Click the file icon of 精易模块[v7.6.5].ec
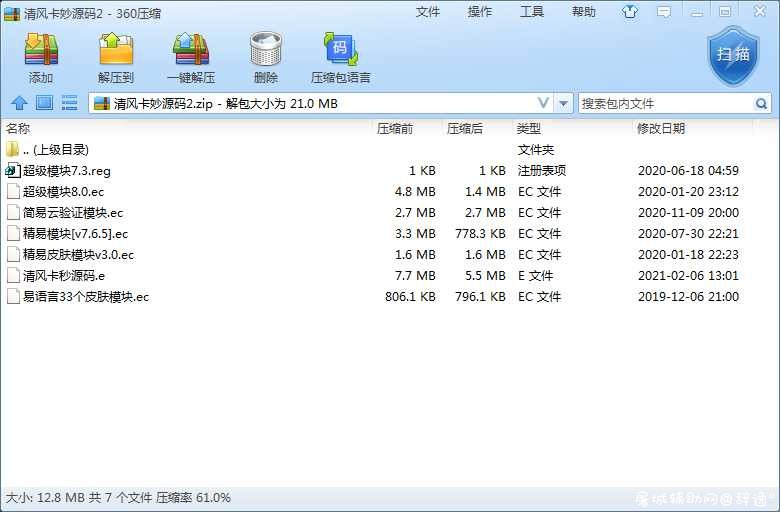Viewport: 780px width, 512px height. click(x=13, y=233)
